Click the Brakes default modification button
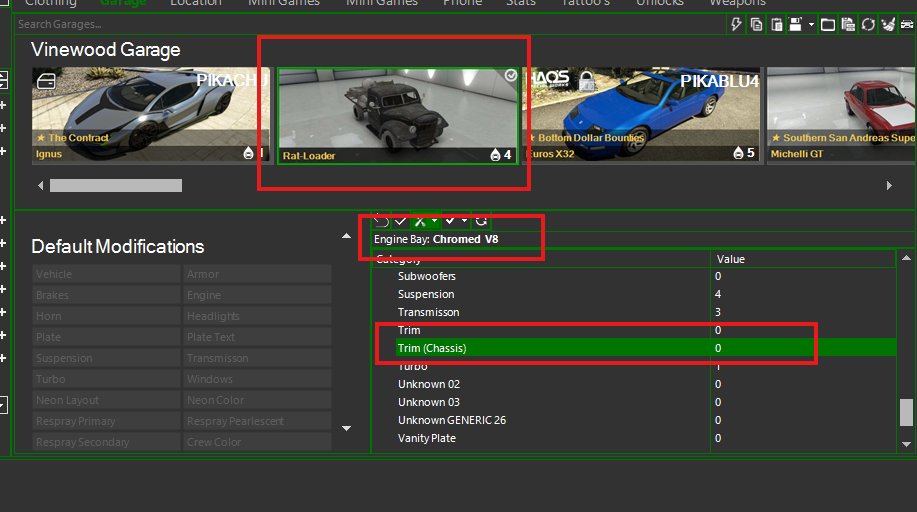 click(106, 295)
